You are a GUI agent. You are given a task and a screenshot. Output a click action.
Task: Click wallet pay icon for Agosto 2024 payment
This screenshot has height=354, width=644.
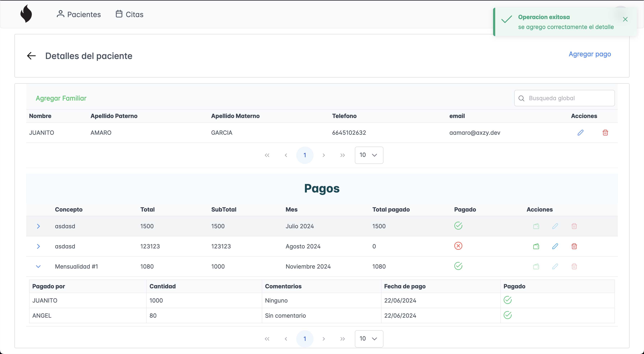pyautogui.click(x=536, y=246)
